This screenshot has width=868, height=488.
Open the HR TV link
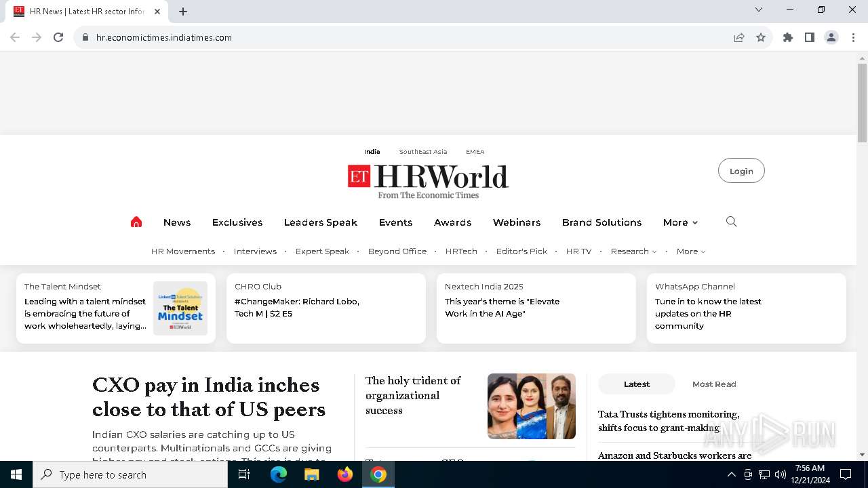[x=578, y=251]
